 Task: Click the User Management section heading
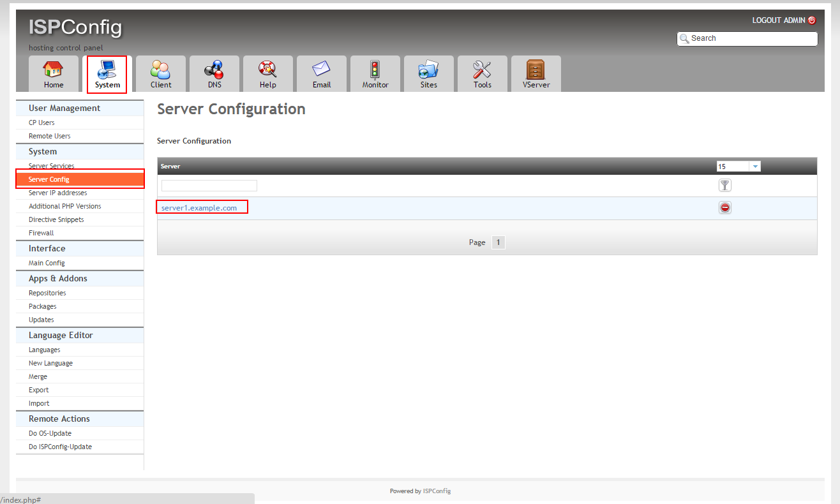80,108
